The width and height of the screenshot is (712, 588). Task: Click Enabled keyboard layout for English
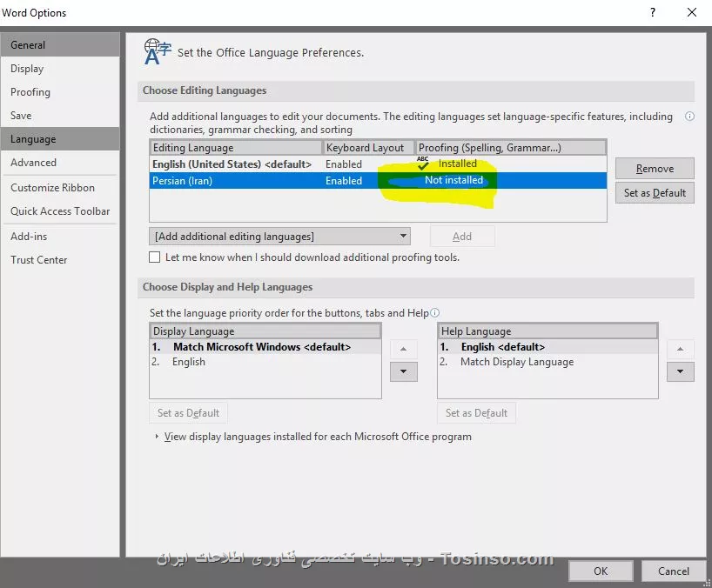click(344, 164)
